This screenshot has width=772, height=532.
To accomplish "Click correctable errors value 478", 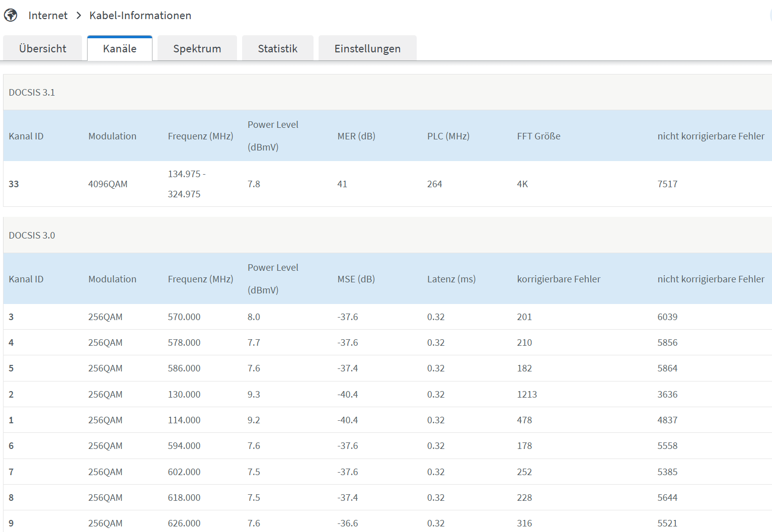I will click(x=524, y=420).
